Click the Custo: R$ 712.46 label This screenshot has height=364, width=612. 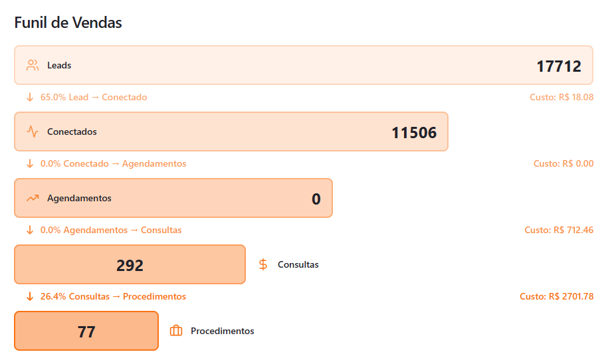click(x=559, y=230)
